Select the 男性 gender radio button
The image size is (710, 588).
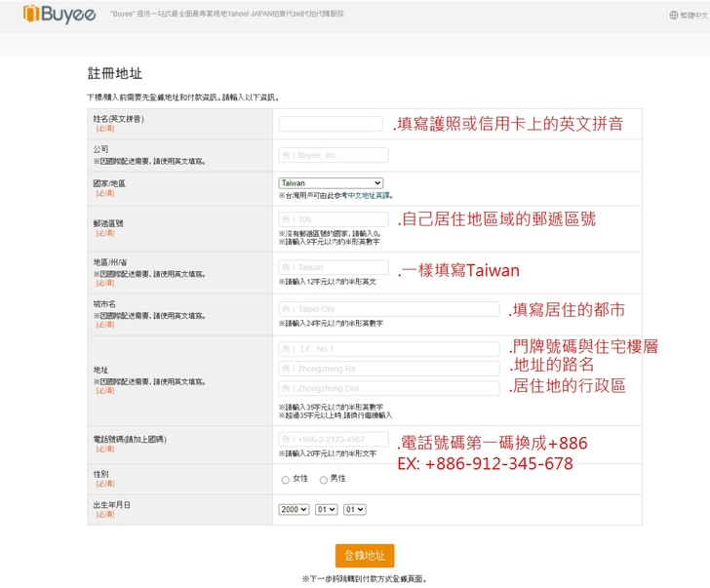coord(323,480)
